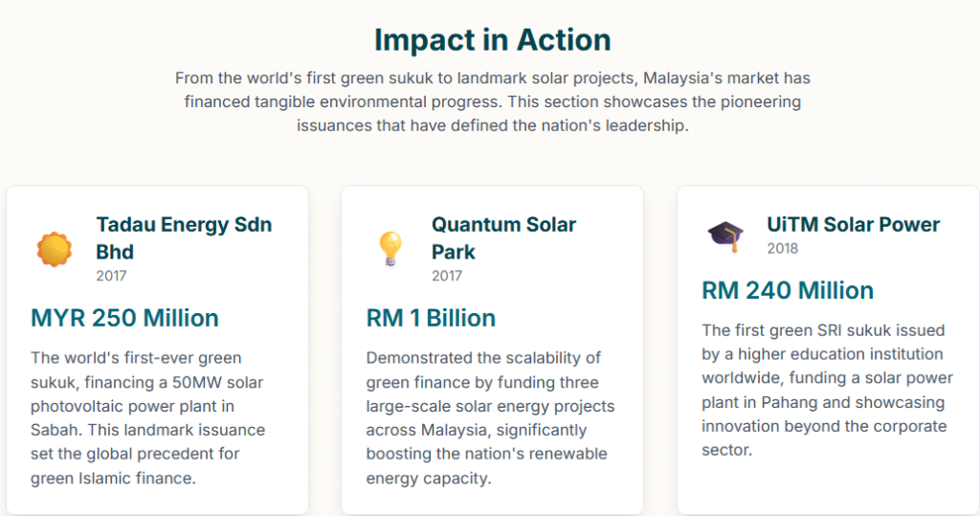Select the RM 240 Million amount

tap(788, 290)
